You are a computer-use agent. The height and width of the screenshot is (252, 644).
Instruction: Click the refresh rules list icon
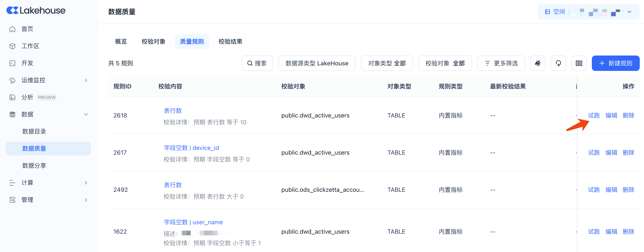point(558,63)
